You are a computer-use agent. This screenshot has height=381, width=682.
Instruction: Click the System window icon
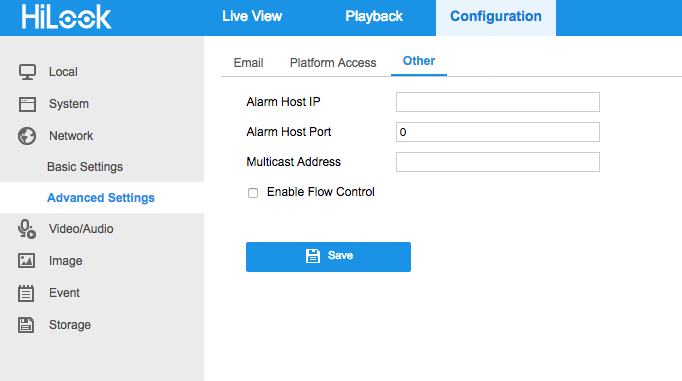tap(27, 104)
